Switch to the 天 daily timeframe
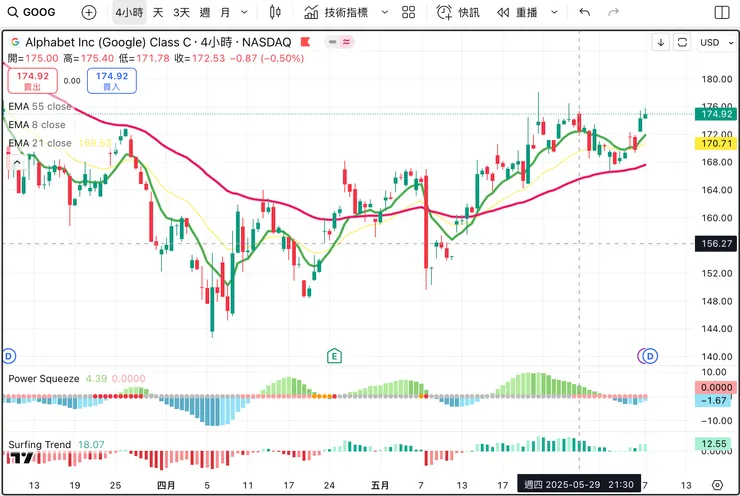The height and width of the screenshot is (496, 740). point(158,12)
